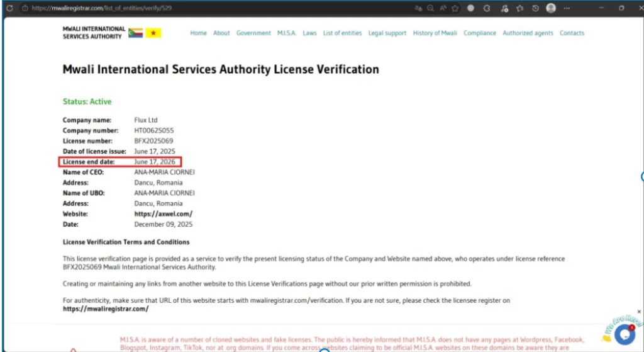
Task: Click the site info lock icon
Action: point(25,8)
